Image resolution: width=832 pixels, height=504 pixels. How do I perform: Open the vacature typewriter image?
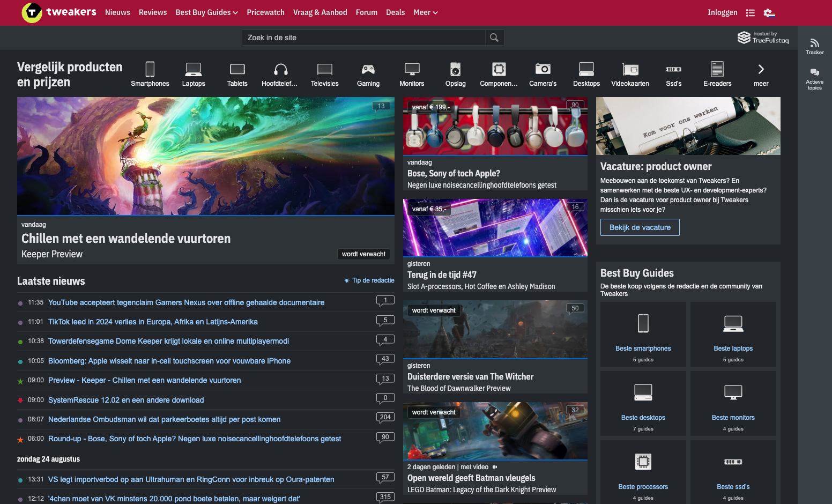tap(688, 126)
